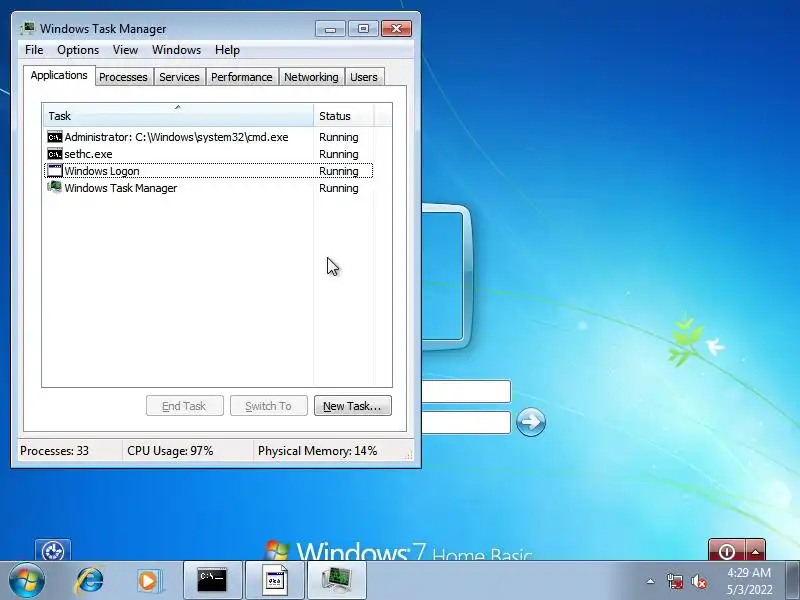Click the Windows Task Manager row icon

[x=55, y=188]
